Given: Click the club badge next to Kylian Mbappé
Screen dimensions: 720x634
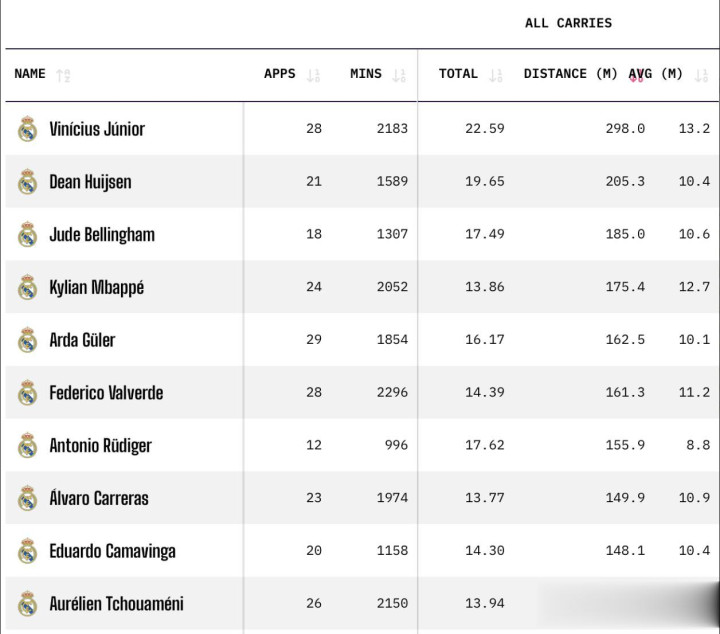Looking at the screenshot, I should coord(27,288).
